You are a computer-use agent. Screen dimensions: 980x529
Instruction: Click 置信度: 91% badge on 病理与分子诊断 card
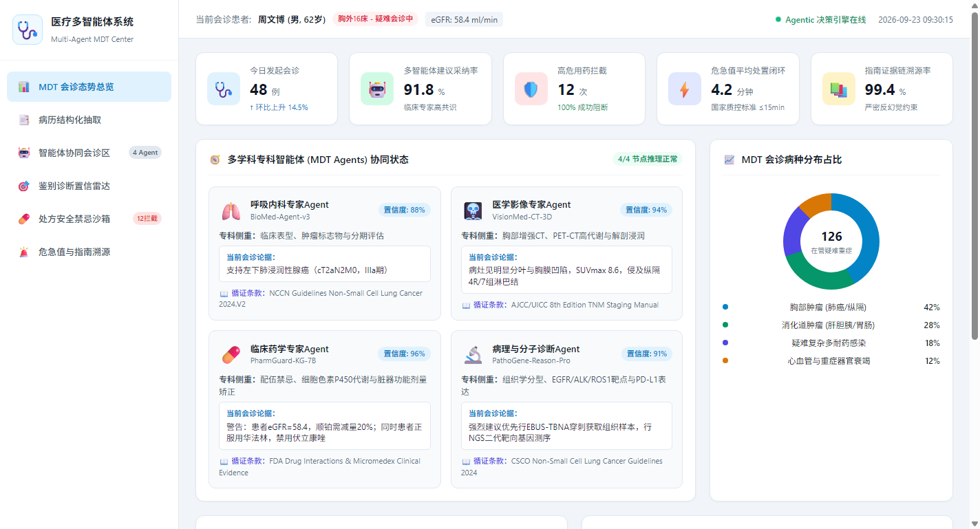click(646, 354)
